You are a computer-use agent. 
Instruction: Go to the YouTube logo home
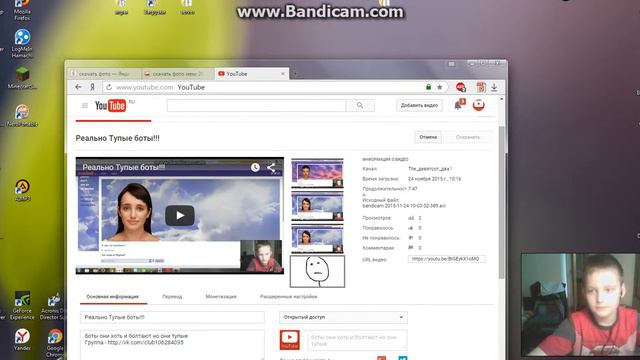(x=110, y=106)
